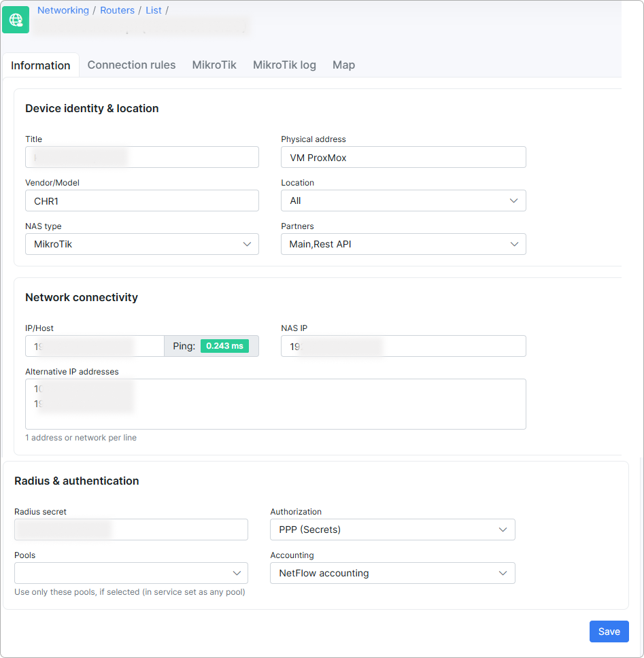Switch to the Map tab

pyautogui.click(x=344, y=65)
